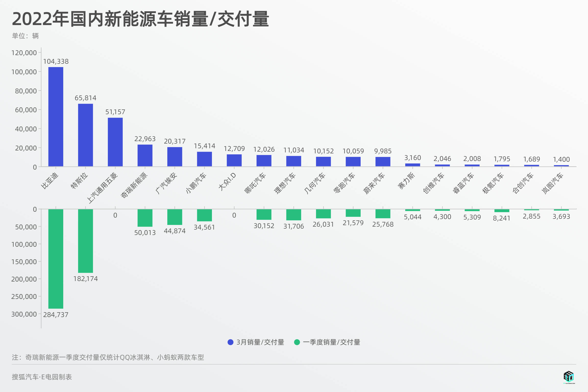588x392 pixels.
Task: Click the value label 65,814
Action: tap(86, 98)
